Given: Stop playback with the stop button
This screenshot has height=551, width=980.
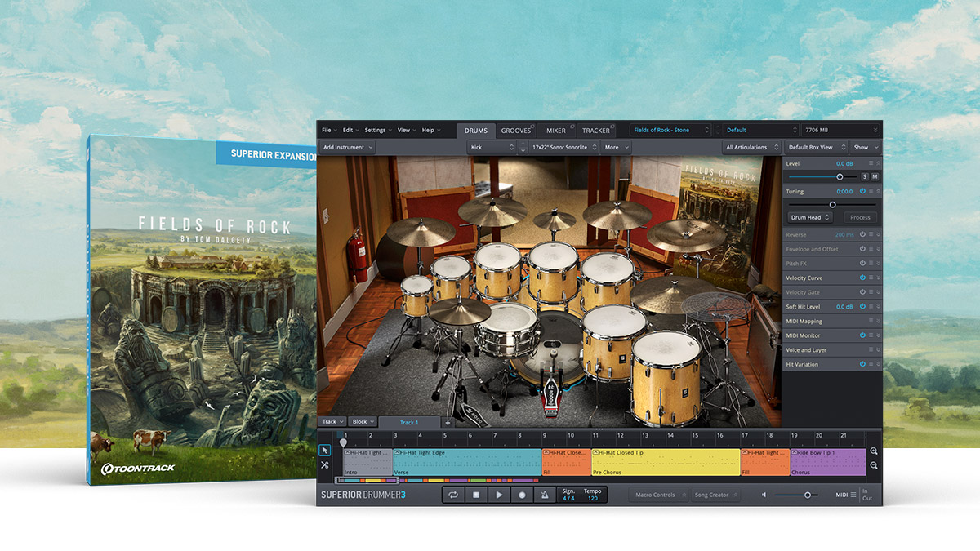Looking at the screenshot, I should tap(475, 495).
